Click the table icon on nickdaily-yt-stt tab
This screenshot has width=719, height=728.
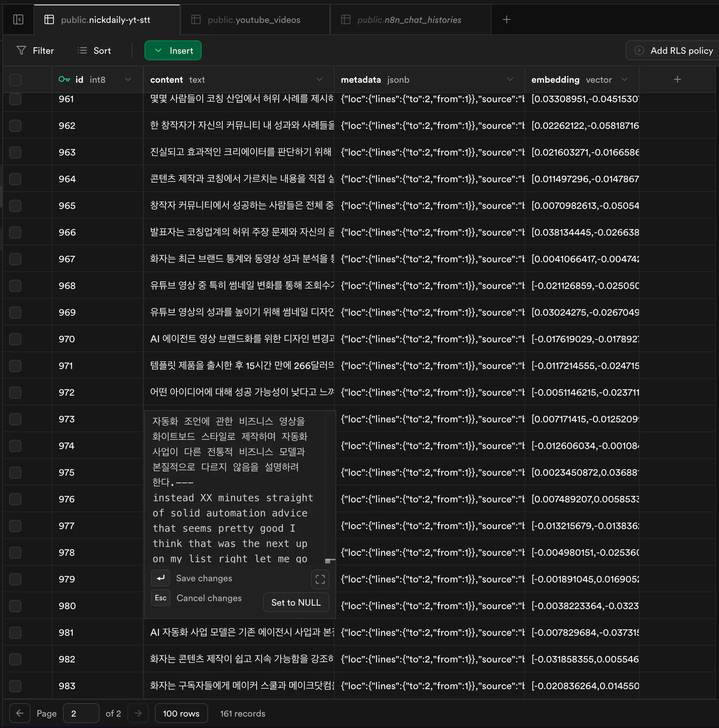pos(49,19)
